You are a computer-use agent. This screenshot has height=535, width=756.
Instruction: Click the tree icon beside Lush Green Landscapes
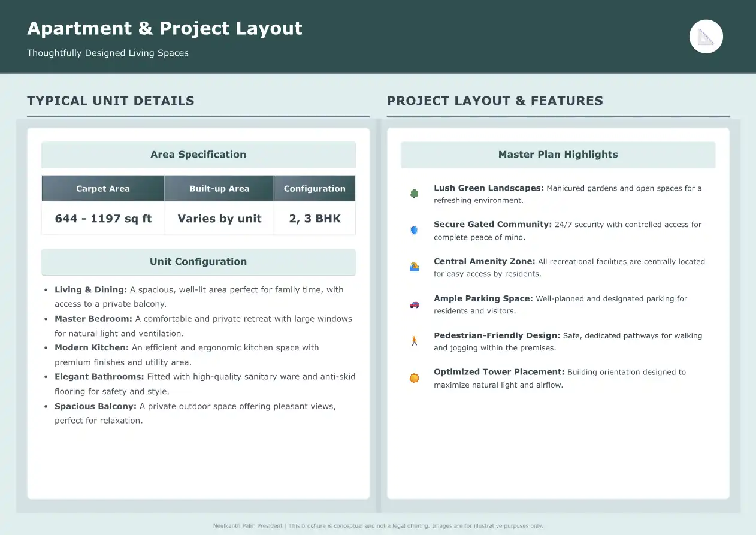[x=414, y=194]
